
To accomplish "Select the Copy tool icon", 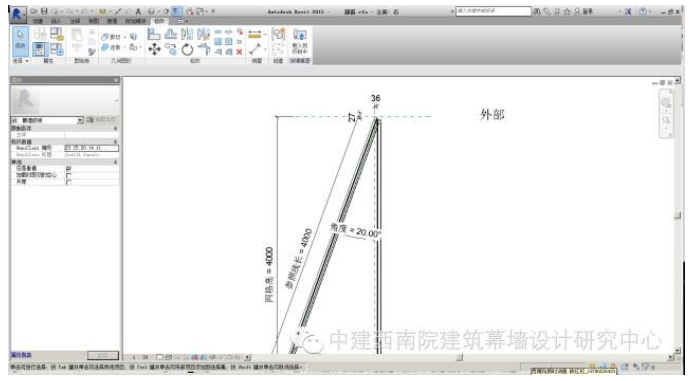I will 170,49.
